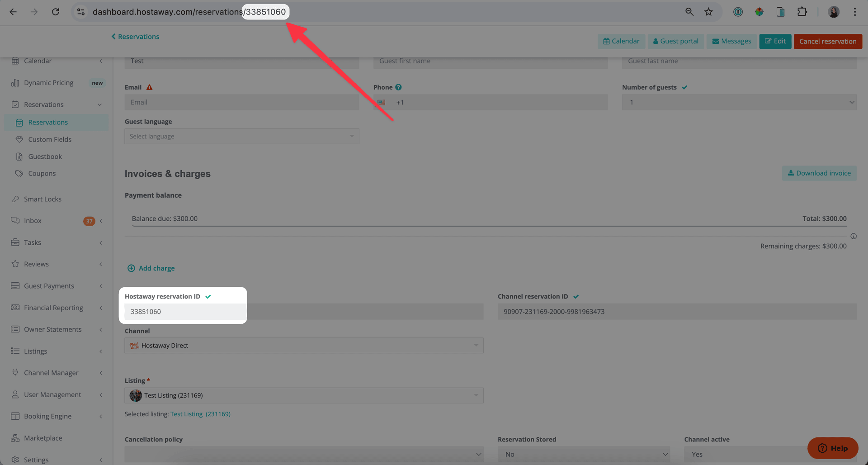Open Custom Fields in the sidebar
The width and height of the screenshot is (868, 465).
50,139
